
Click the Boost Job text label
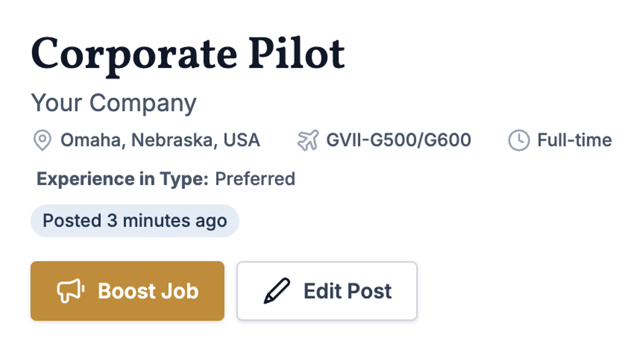[148, 291]
